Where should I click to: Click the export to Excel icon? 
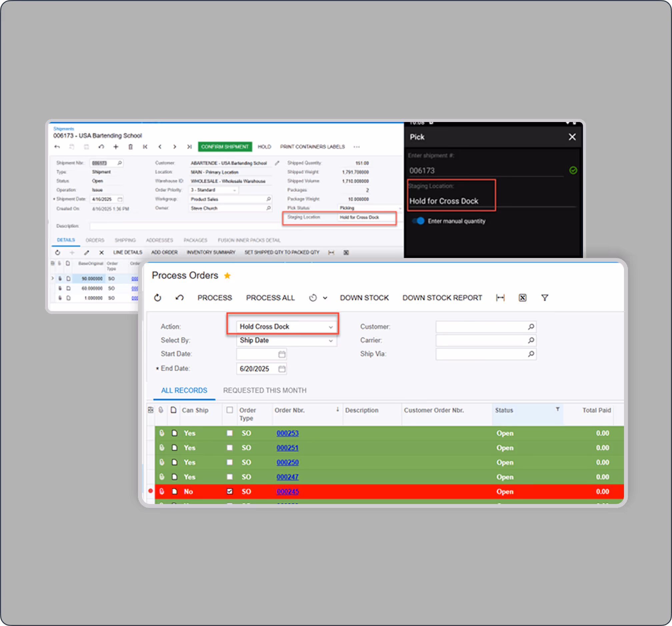point(522,298)
